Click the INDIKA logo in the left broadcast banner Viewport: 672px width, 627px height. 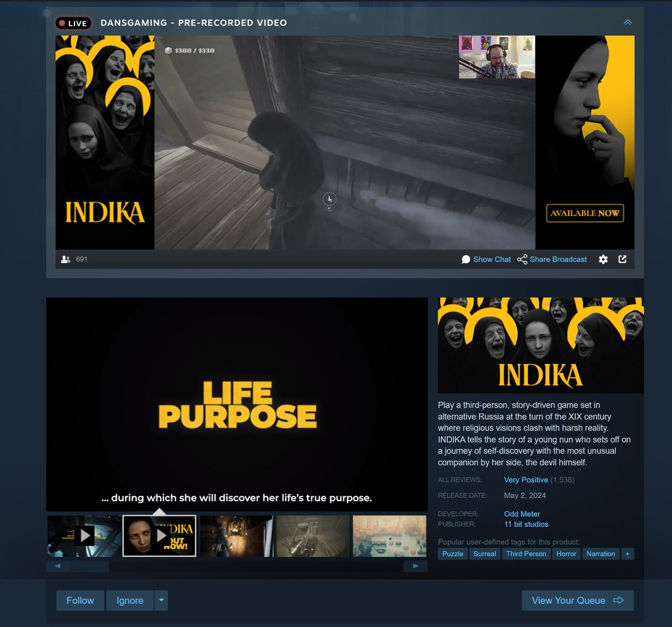pos(105,213)
